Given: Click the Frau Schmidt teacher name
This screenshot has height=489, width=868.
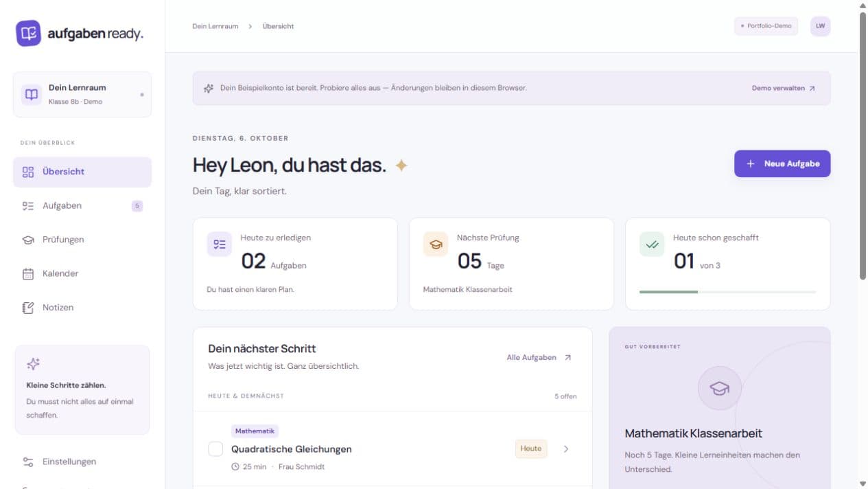Looking at the screenshot, I should tap(301, 467).
